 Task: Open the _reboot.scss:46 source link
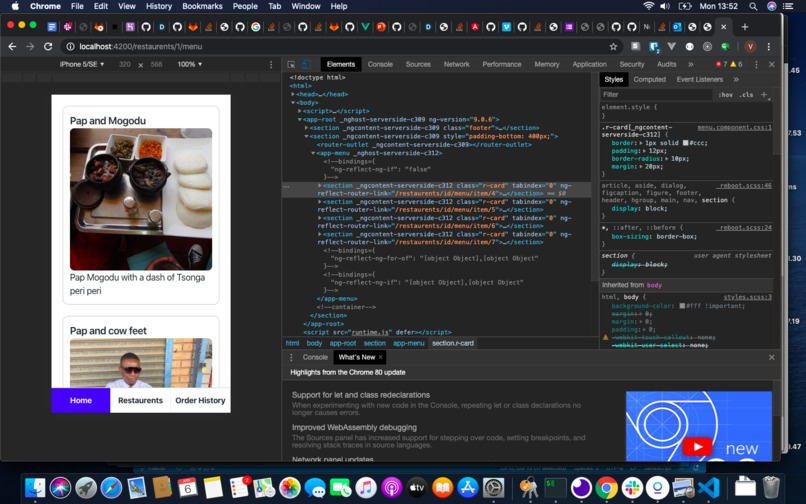(x=744, y=185)
